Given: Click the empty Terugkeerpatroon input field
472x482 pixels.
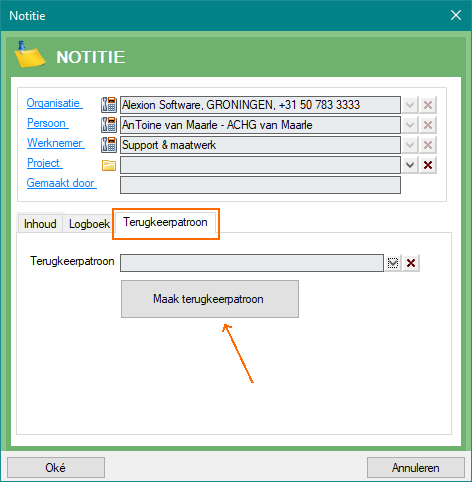Looking at the screenshot, I should pos(252,263).
